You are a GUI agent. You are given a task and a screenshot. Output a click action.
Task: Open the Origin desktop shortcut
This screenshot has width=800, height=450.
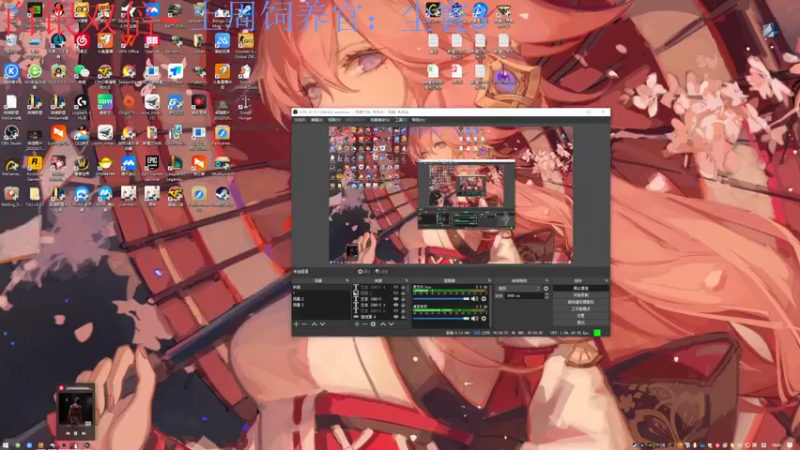click(x=129, y=103)
